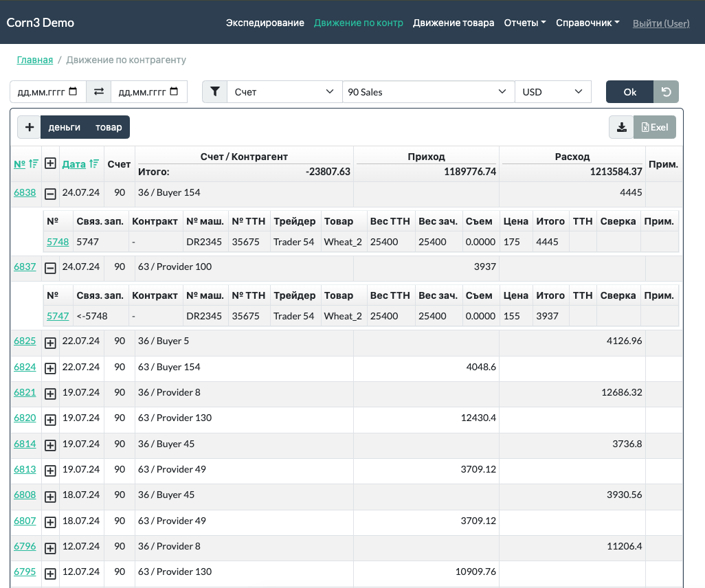Open the Отчеты menu
Screen dimensions: 705x588
point(524,23)
